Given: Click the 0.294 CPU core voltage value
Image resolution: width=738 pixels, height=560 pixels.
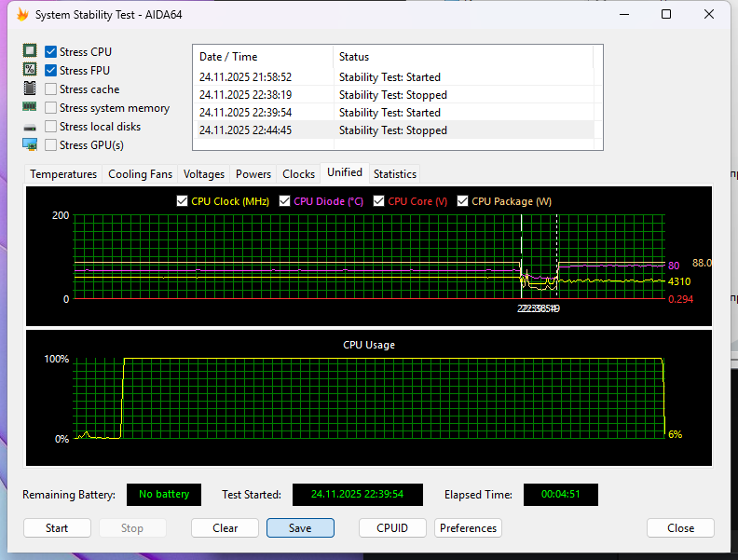Looking at the screenshot, I should (x=680, y=299).
